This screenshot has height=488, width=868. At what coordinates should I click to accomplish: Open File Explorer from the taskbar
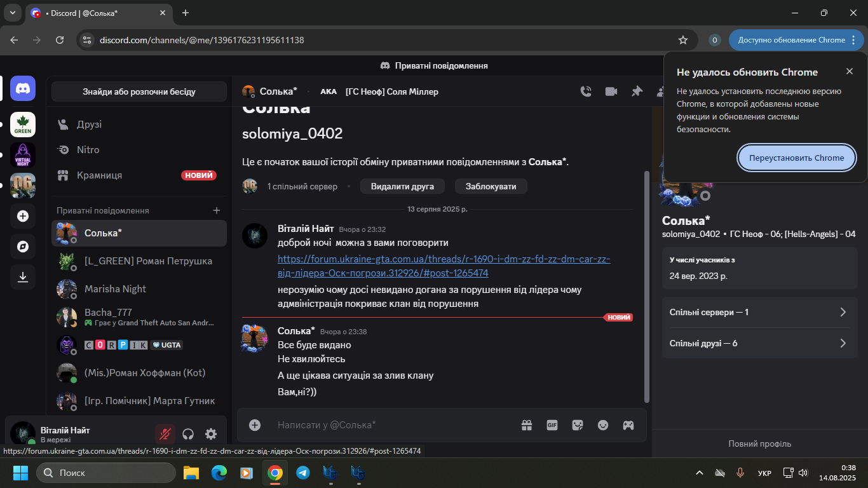[191, 473]
